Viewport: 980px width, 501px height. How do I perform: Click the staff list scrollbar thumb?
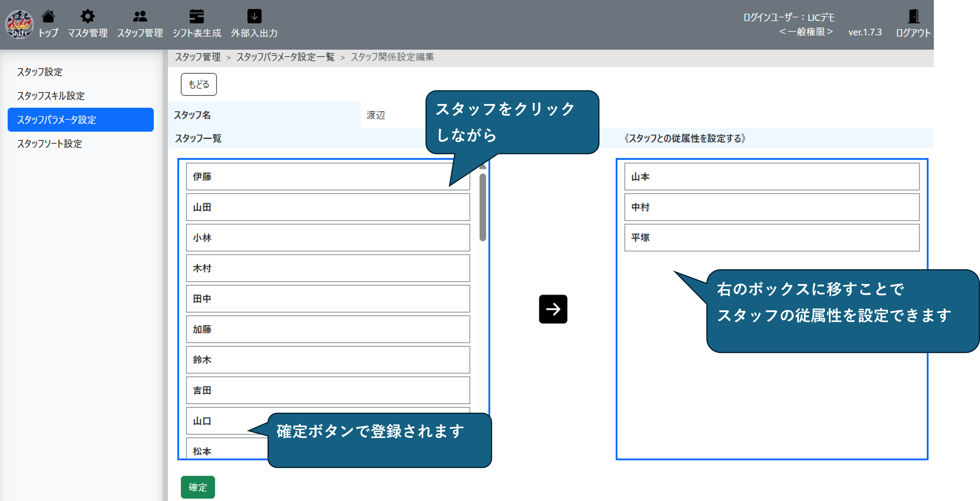pos(483,207)
